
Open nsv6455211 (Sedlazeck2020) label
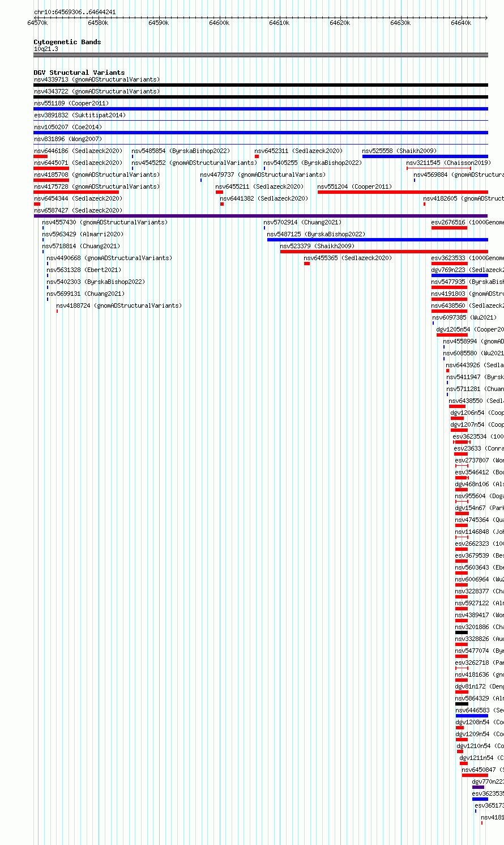pyautogui.click(x=260, y=186)
